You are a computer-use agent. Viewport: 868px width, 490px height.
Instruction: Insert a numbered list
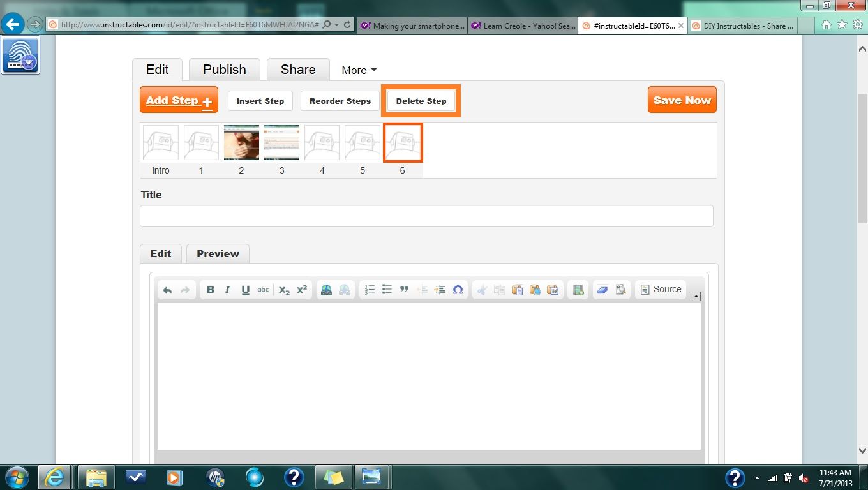369,290
